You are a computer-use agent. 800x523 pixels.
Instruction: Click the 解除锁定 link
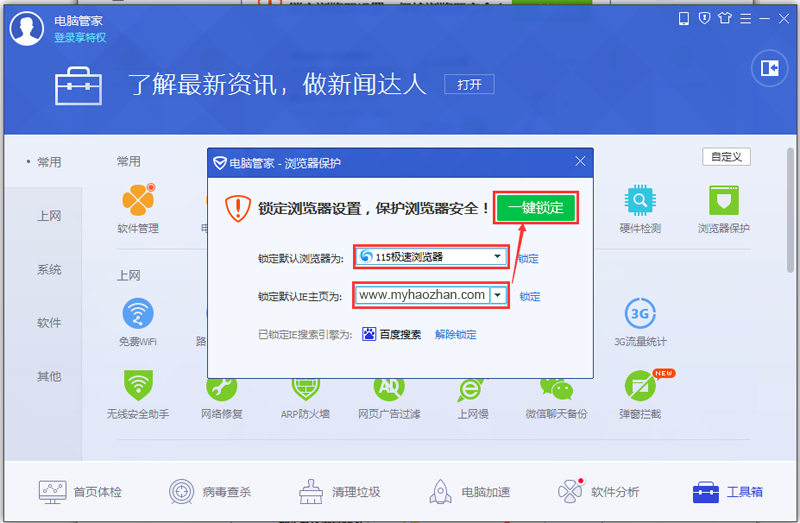click(x=456, y=335)
